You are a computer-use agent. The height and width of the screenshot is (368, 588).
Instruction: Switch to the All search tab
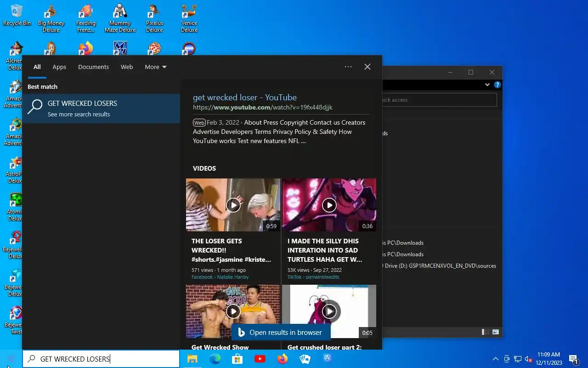[37, 67]
